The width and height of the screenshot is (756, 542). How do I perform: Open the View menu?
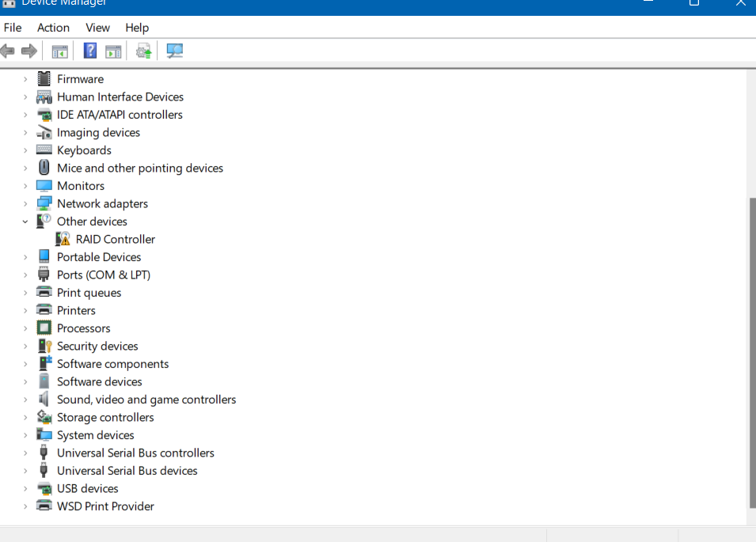[97, 27]
